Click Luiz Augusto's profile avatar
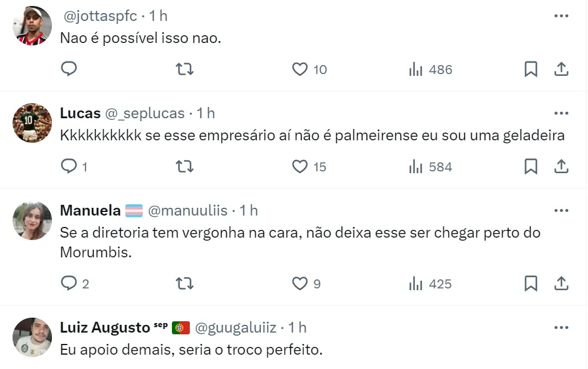 [x=32, y=337]
